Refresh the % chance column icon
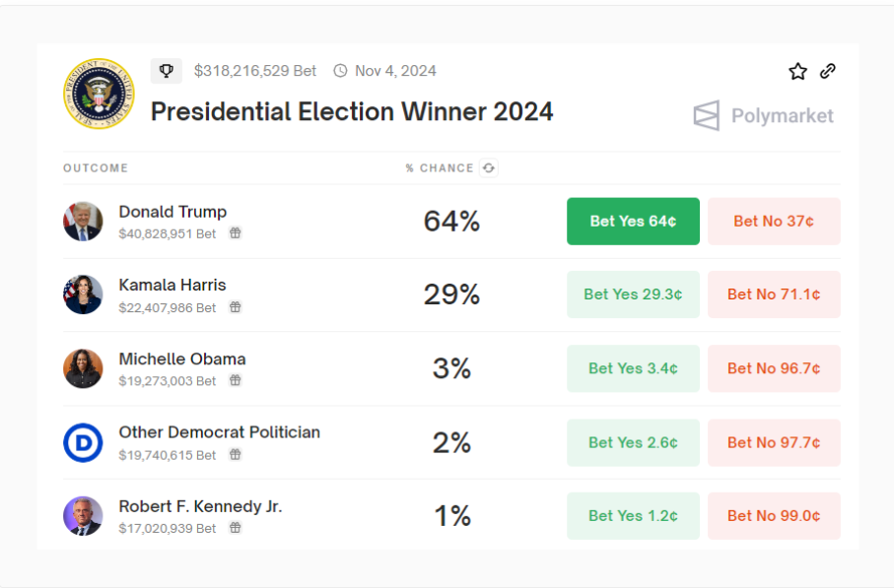Viewport: 894px width, 588px height. (x=489, y=168)
